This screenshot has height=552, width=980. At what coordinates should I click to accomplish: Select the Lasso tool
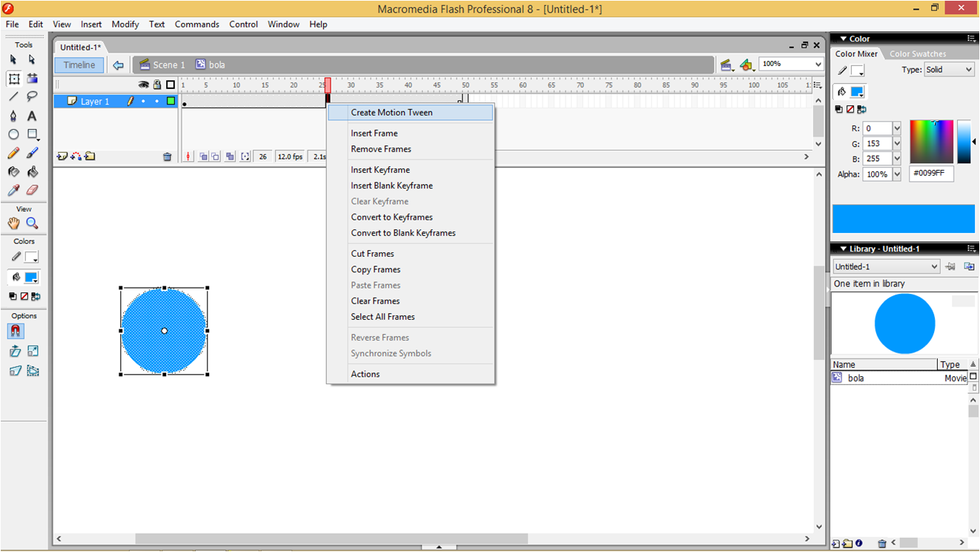(32, 96)
